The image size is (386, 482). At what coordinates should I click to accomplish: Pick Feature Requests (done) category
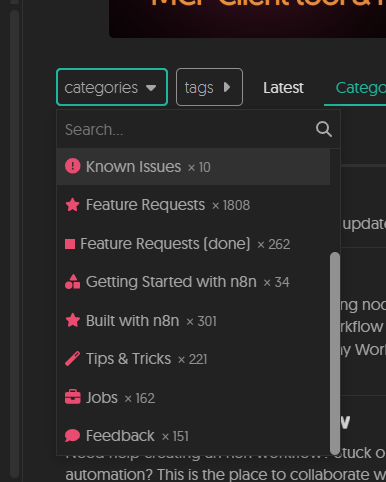click(x=193, y=244)
